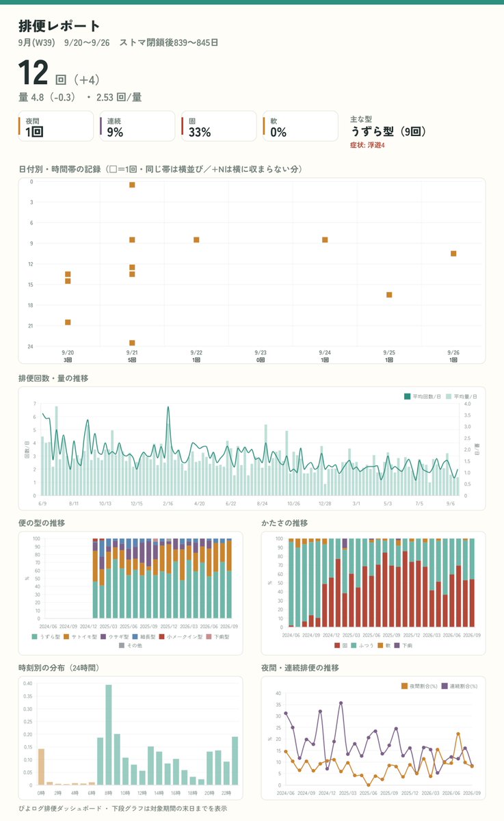Click the orange 0時 bar in 時刻別の分布

click(x=41, y=767)
